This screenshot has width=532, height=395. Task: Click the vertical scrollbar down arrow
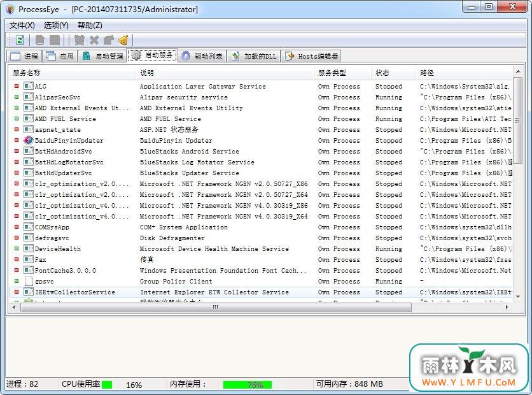[x=518, y=296]
